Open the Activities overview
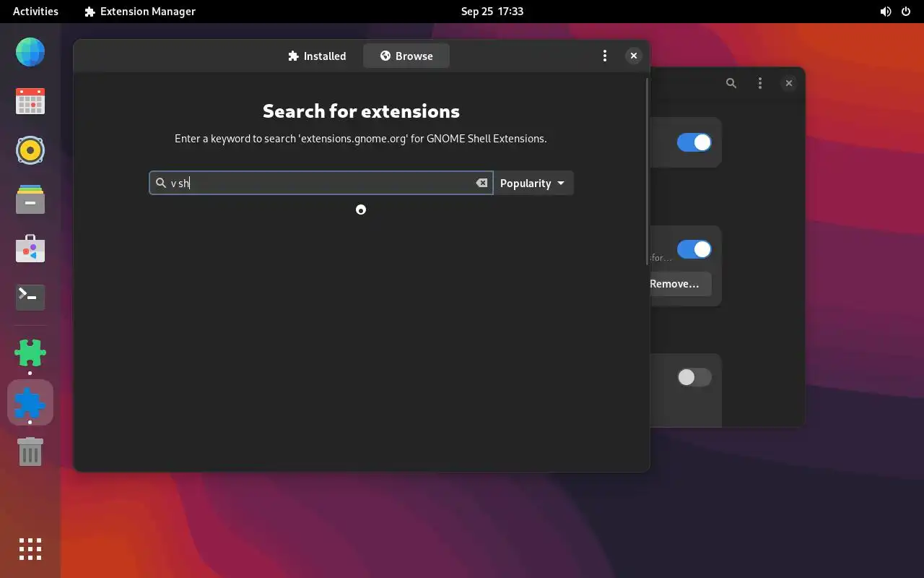The height and width of the screenshot is (578, 924). 35,11
